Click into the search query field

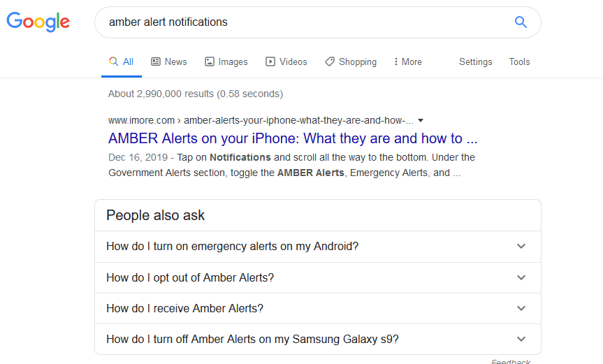[300, 22]
